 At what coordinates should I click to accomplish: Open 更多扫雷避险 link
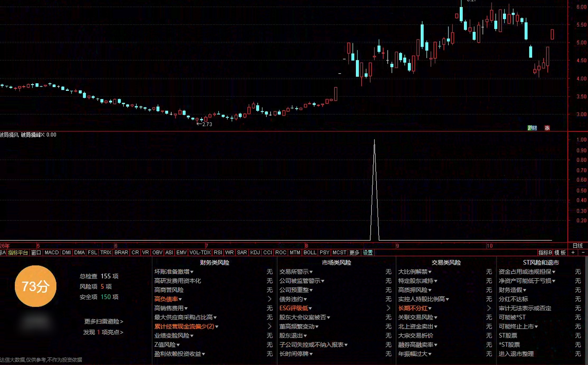click(x=104, y=321)
